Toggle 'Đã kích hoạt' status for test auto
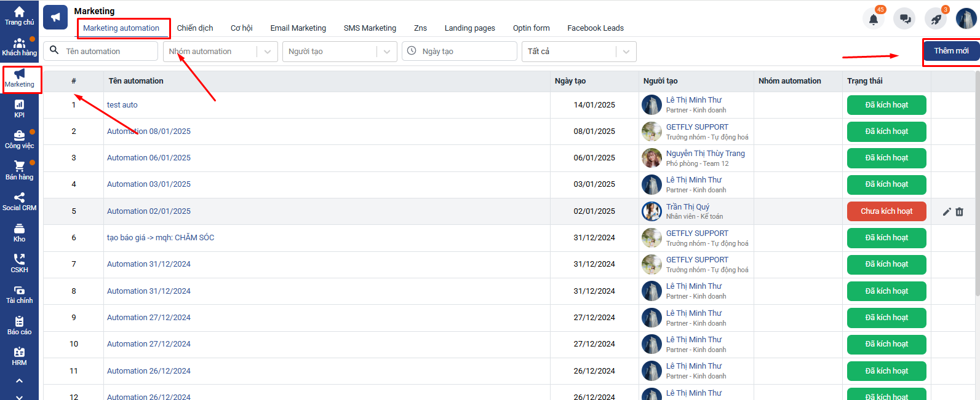 tap(886, 105)
